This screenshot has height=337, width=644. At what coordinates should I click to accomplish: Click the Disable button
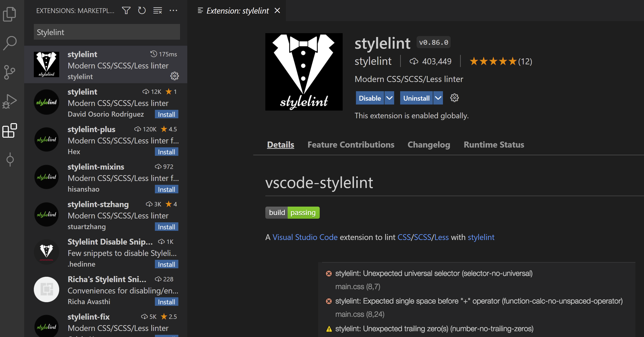(x=370, y=98)
